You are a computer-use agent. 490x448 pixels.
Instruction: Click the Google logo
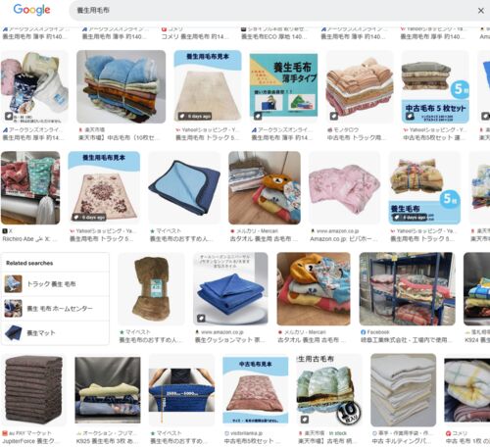[31, 10]
